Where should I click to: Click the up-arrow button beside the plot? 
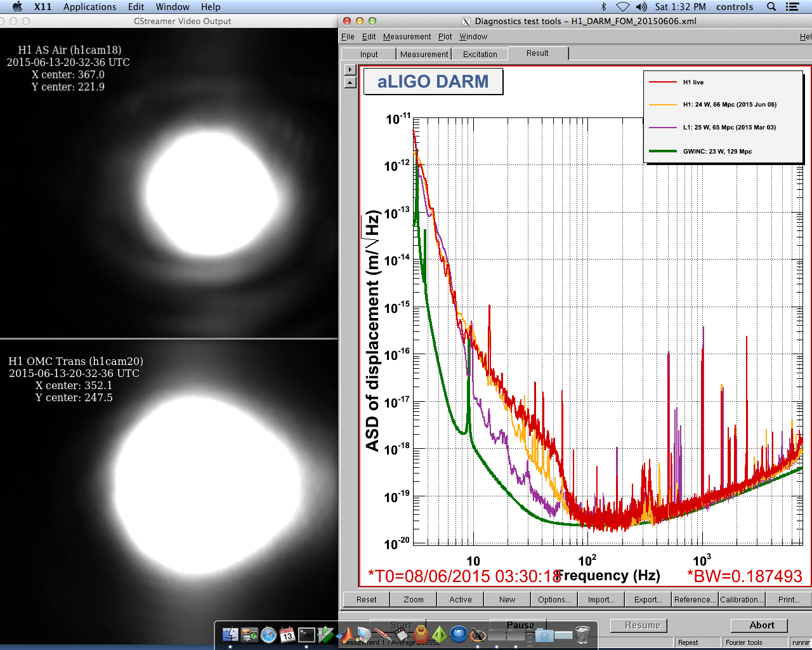click(x=350, y=83)
